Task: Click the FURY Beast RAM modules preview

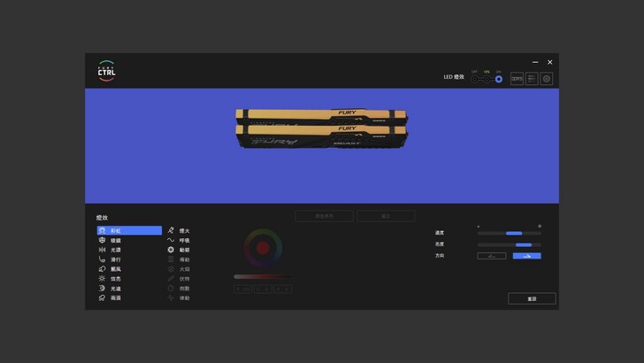Action: pos(322,128)
